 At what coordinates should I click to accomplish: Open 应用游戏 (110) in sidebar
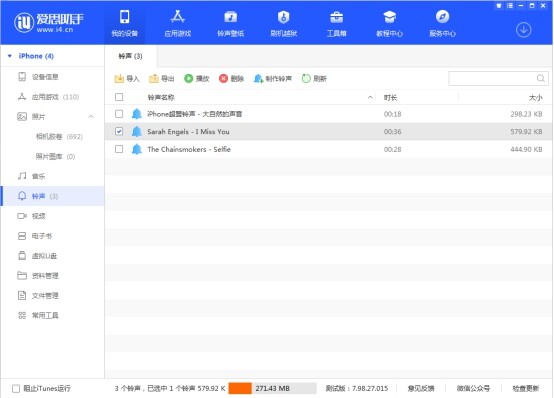pyautogui.click(x=48, y=97)
